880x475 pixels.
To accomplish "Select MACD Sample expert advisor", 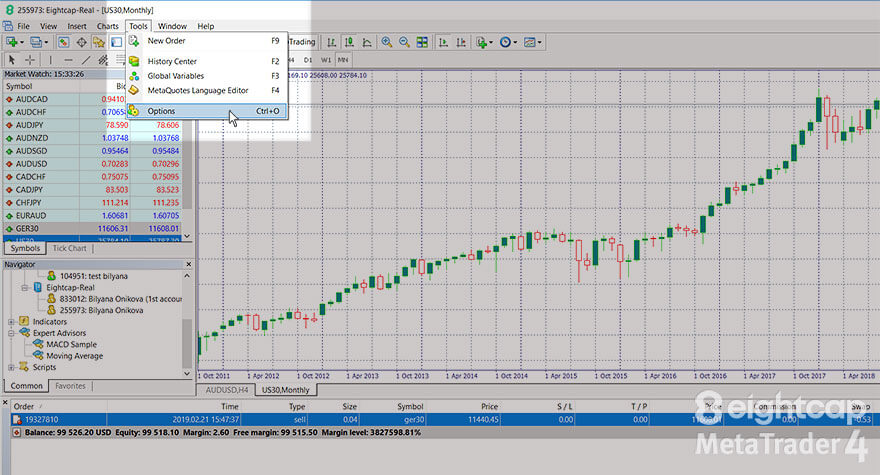I will (71, 344).
